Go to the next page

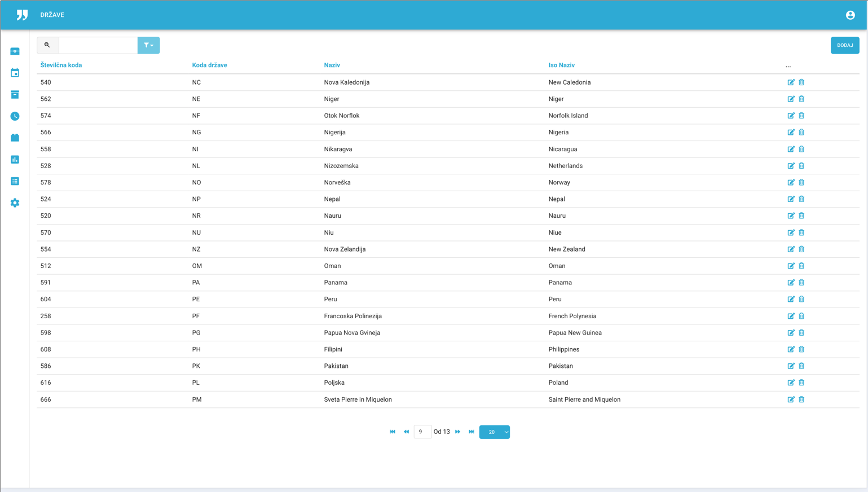tap(458, 432)
